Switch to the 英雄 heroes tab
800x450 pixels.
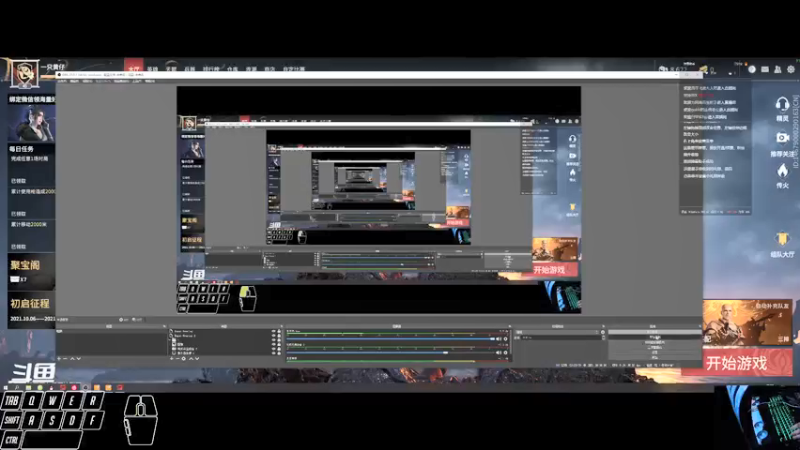(x=152, y=69)
